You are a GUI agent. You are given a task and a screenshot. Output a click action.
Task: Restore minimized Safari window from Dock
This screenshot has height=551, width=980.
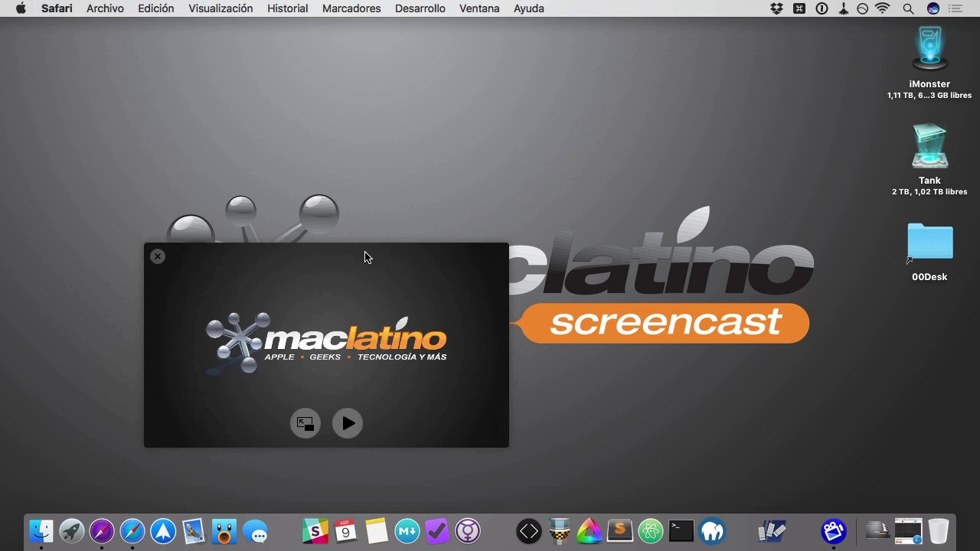[x=909, y=530]
